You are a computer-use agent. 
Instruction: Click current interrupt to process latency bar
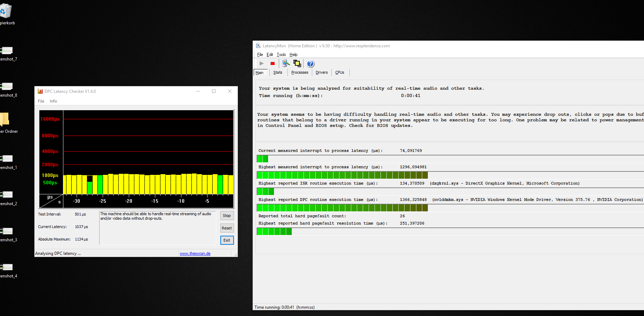[x=450, y=159]
